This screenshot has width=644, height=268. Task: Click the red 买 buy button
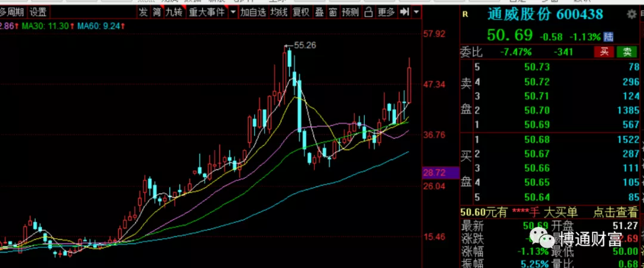[x=604, y=52]
